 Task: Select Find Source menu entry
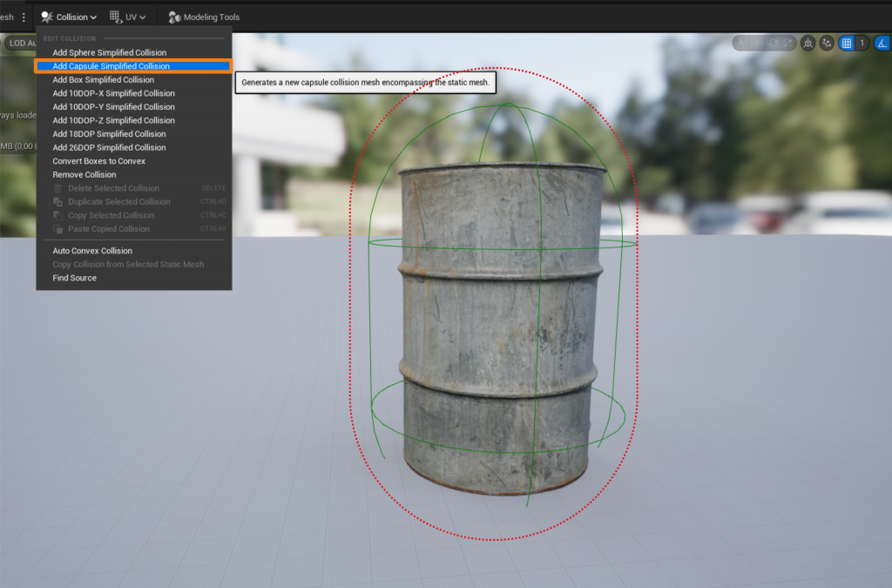pyautogui.click(x=133, y=278)
